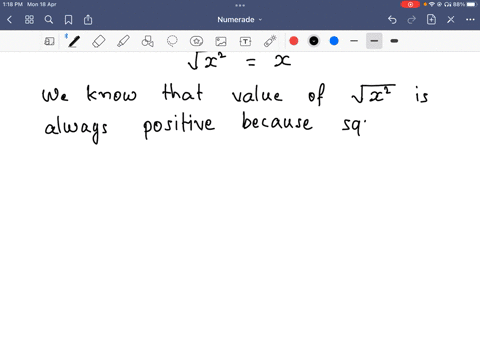Open the share export menu

pyautogui.click(x=88, y=20)
